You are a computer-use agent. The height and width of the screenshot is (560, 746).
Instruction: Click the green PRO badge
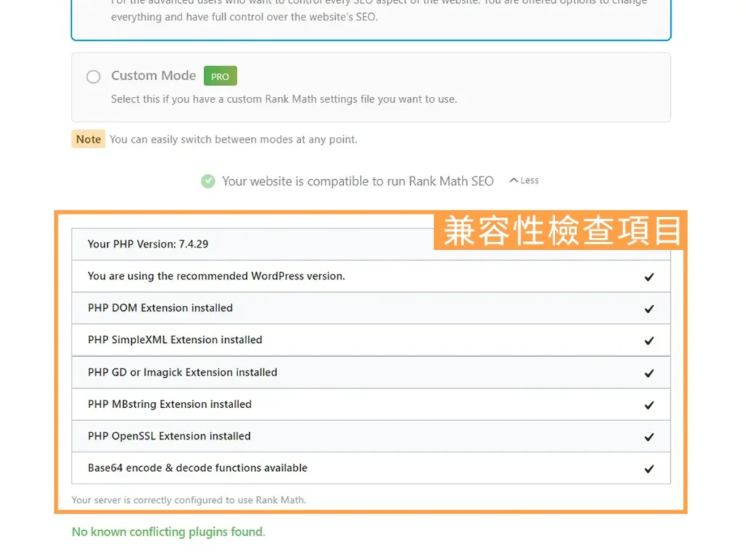(x=220, y=76)
